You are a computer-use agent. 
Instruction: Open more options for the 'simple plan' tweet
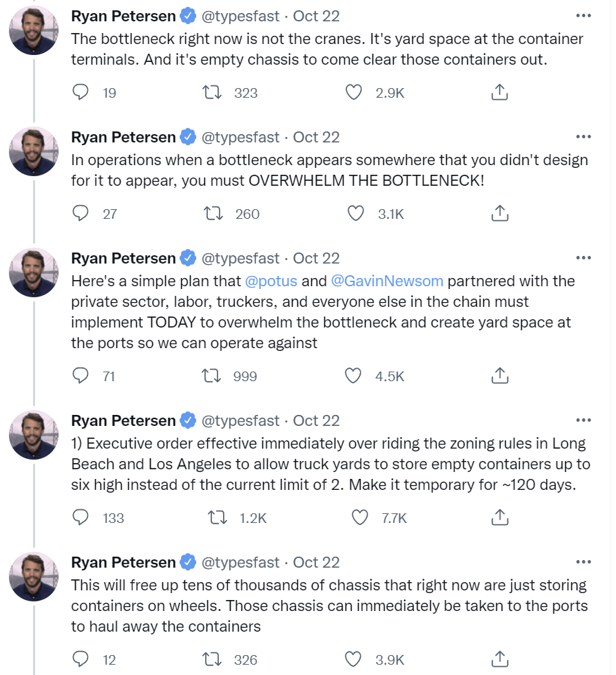click(583, 258)
